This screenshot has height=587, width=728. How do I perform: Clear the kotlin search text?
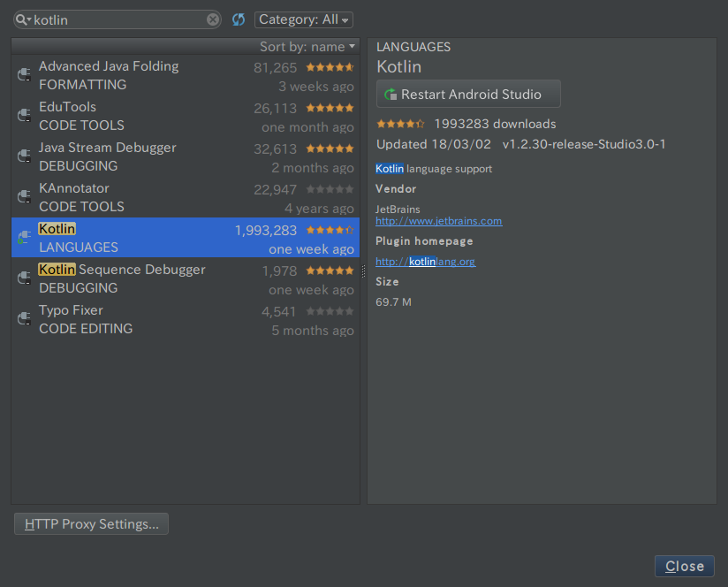[213, 19]
